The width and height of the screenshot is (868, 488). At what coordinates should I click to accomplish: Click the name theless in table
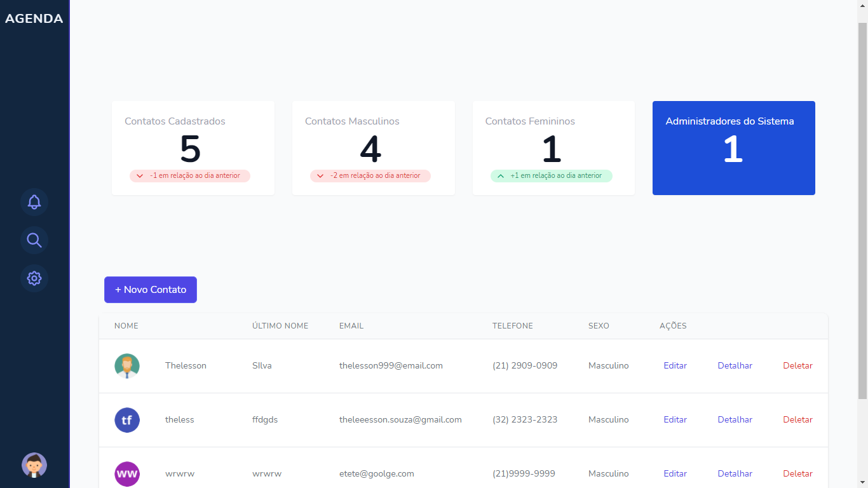[x=180, y=420]
